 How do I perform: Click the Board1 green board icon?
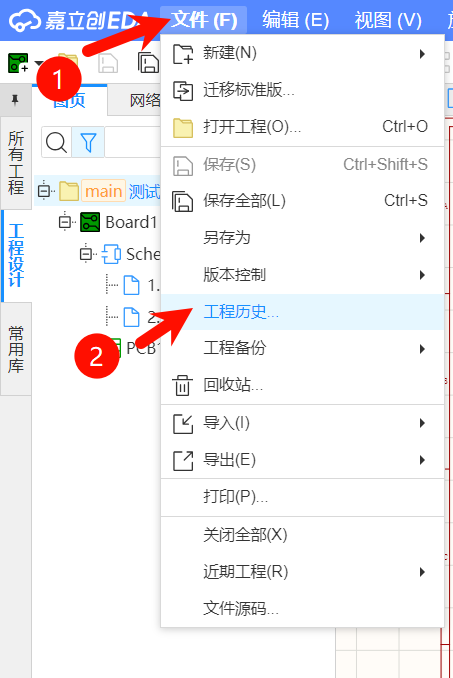pos(90,222)
